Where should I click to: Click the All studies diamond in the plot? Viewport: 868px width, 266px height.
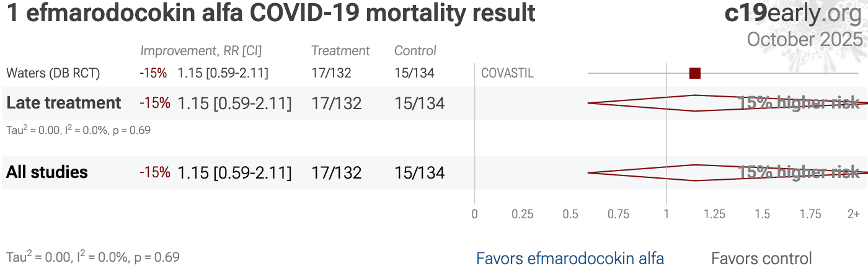(696, 172)
